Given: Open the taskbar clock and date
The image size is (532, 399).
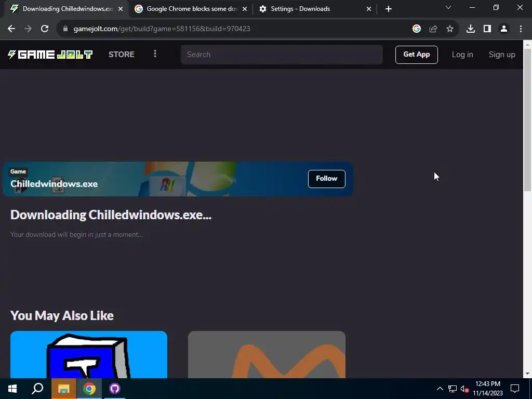Looking at the screenshot, I should point(488,389).
